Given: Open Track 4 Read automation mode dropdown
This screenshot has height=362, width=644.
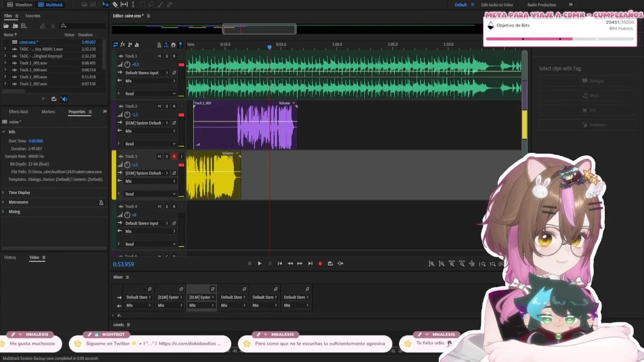Looking at the screenshot, I should click(150, 244).
